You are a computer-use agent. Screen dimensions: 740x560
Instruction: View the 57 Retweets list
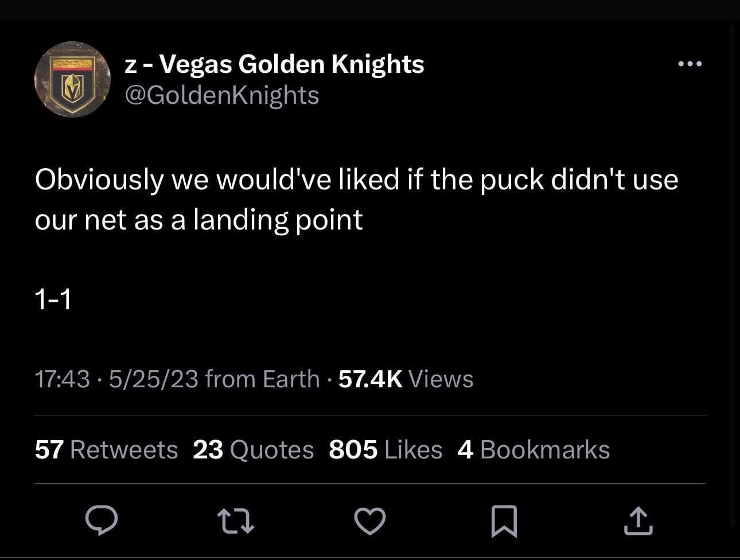[106, 449]
